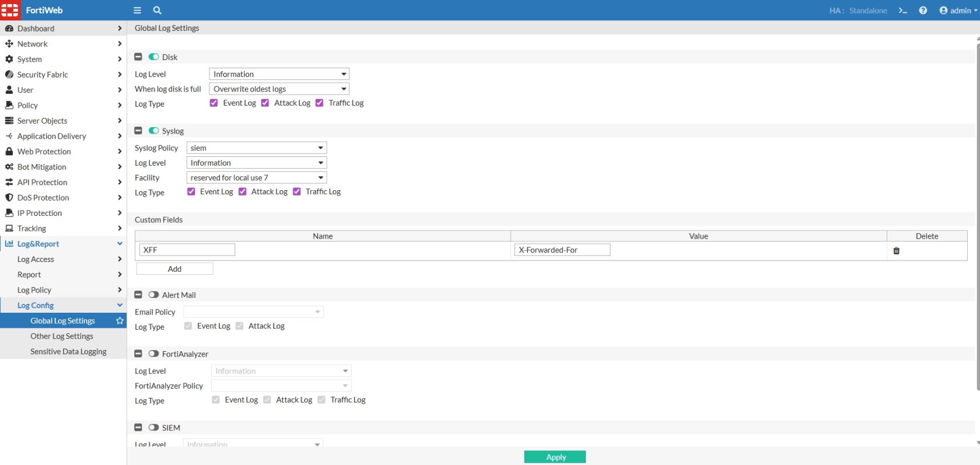Open the Log Access submenu
Screen dimensions: 980x465
point(63,260)
